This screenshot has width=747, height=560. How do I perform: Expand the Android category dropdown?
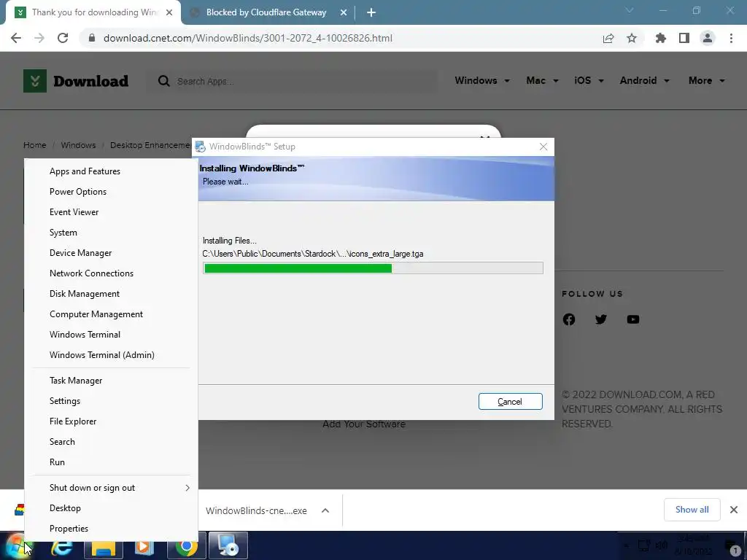[645, 80]
